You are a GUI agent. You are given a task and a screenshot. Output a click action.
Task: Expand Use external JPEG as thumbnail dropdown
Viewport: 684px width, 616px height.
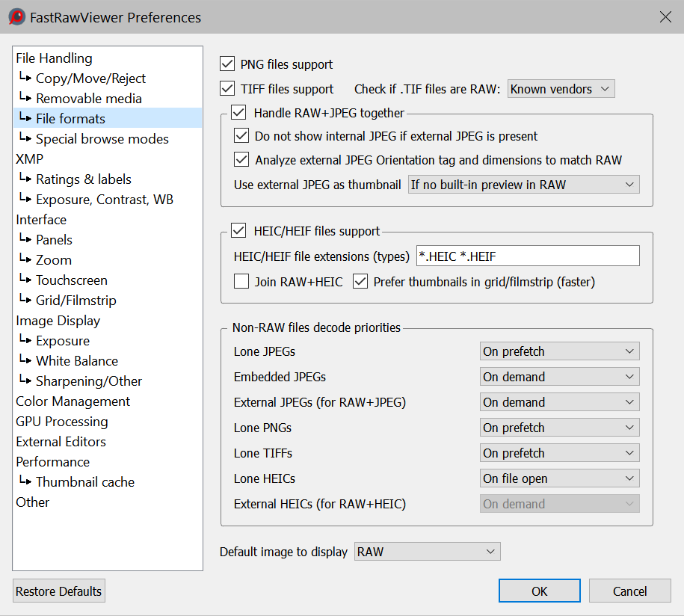coord(523,185)
